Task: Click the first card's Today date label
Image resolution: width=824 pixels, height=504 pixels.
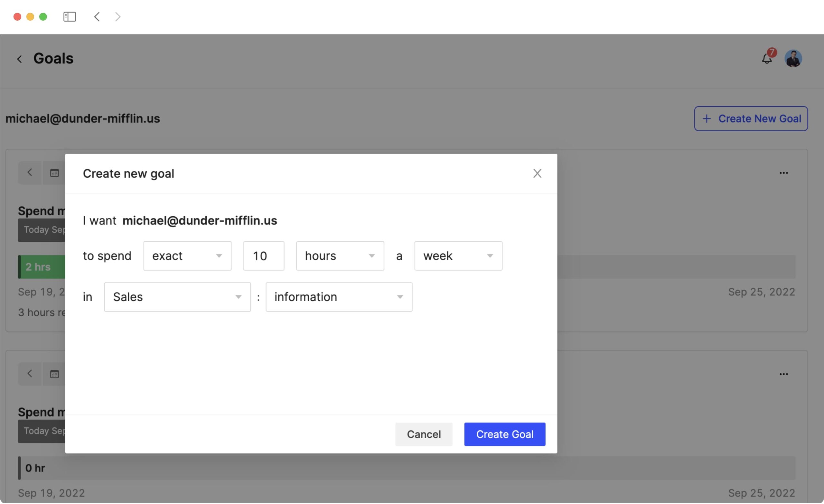Action: [42, 230]
